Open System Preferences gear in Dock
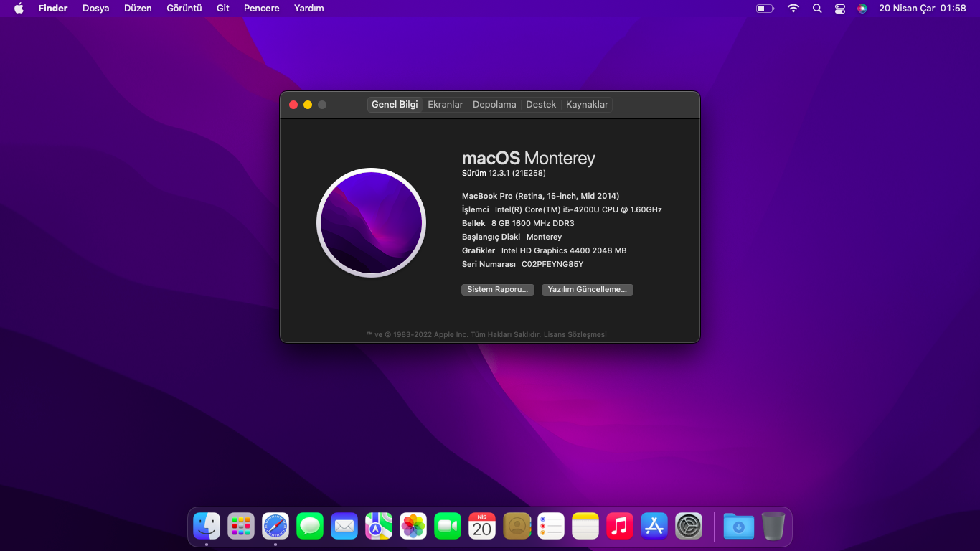Screen dimensions: 980x551 pos(689,526)
